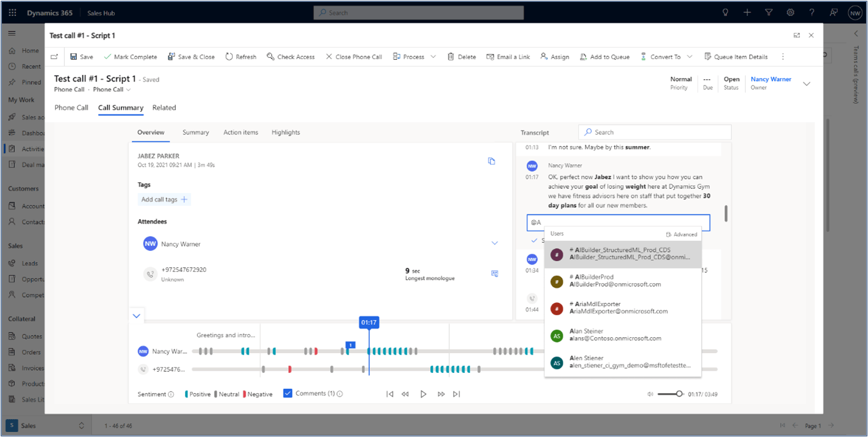The height and width of the screenshot is (437, 868).
Task: Click the Delete trash icon in toolbar
Action: point(451,57)
